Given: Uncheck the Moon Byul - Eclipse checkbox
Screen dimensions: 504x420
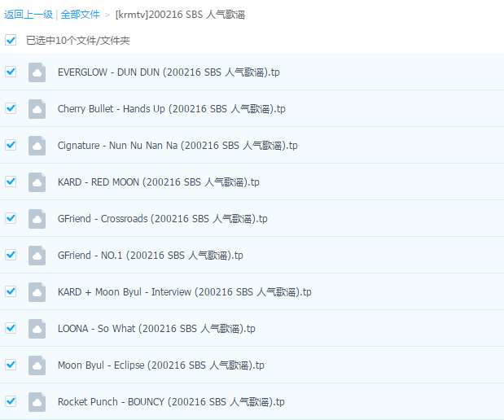Looking at the screenshot, I should pos(11,365).
